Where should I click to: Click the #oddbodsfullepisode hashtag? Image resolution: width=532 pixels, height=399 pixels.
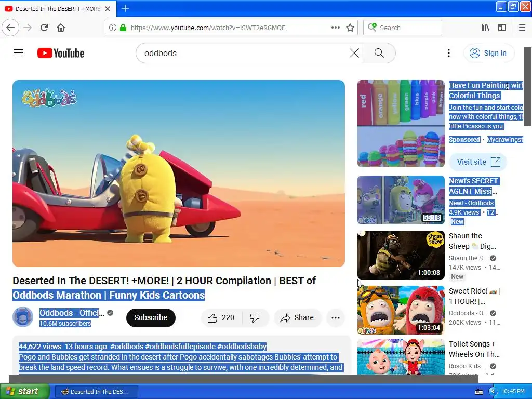pos(180,347)
